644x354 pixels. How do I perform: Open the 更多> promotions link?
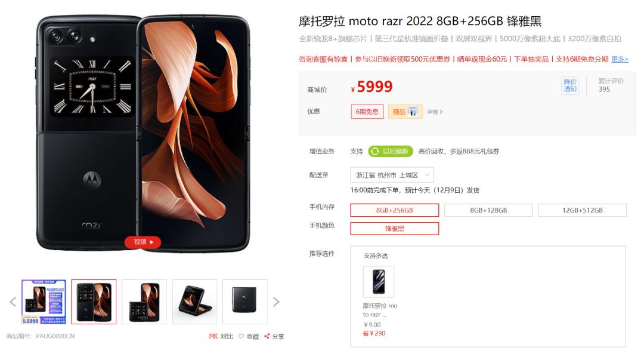(x=620, y=59)
